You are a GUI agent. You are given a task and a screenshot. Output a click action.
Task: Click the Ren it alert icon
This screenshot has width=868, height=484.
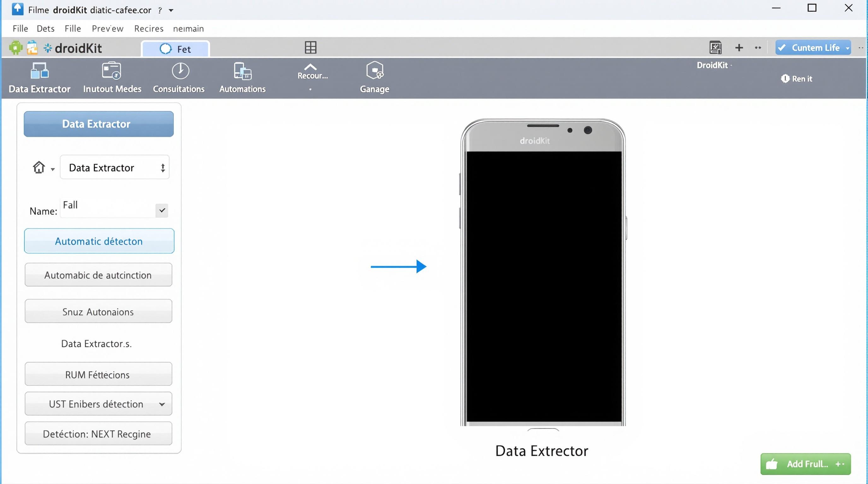pos(785,78)
